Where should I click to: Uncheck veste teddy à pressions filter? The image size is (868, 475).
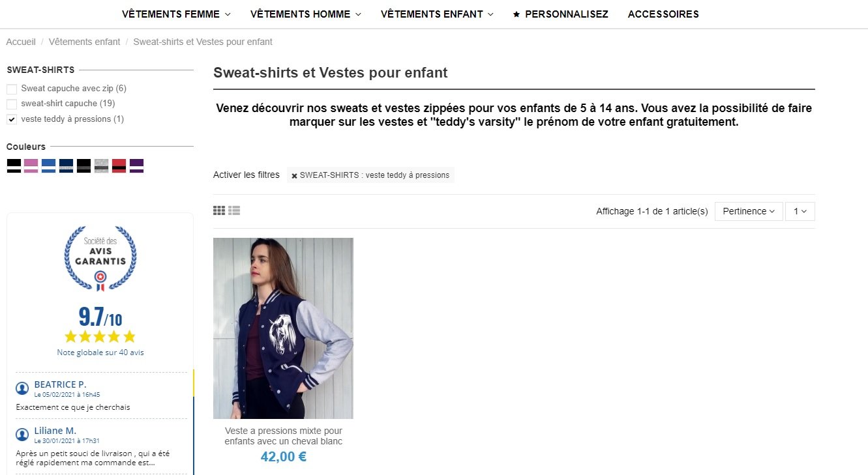(12, 119)
